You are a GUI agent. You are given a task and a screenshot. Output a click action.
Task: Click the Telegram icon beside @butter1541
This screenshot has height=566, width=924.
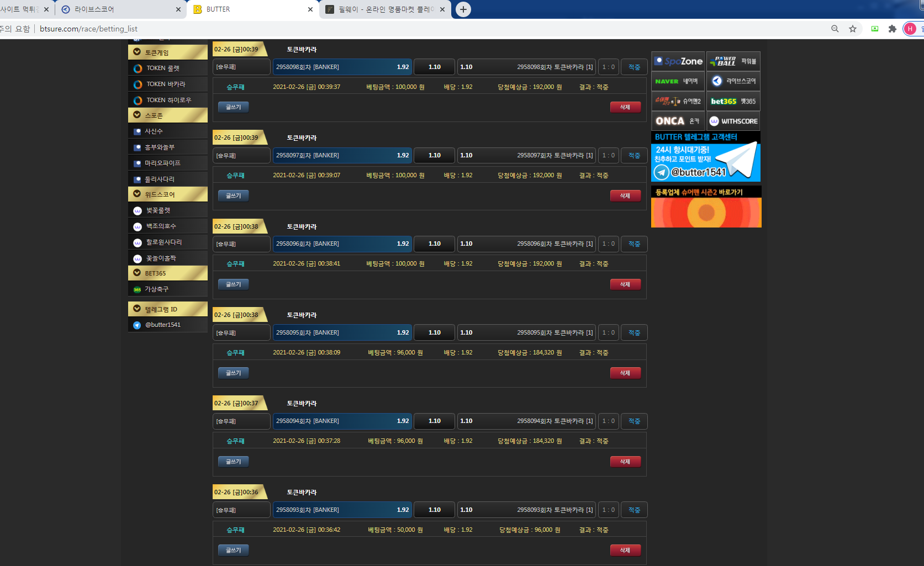pyautogui.click(x=137, y=325)
